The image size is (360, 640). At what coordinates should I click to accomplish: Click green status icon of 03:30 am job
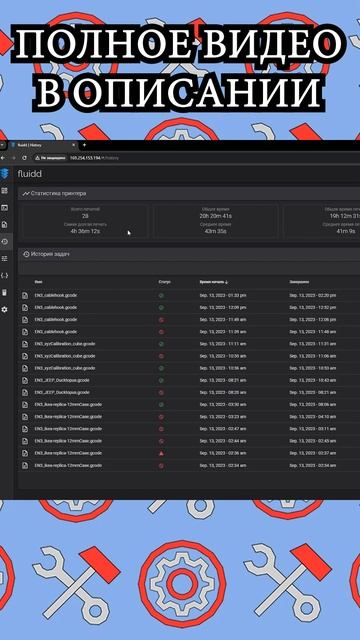(x=161, y=404)
